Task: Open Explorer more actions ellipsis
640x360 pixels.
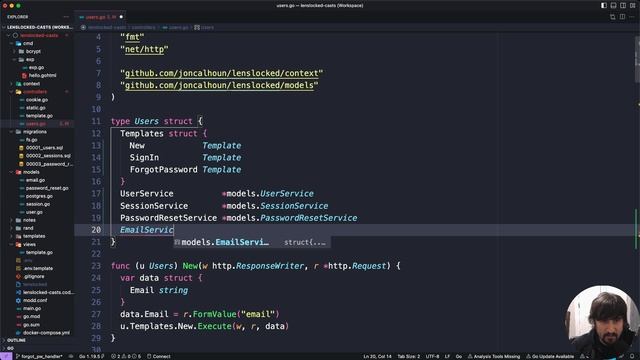Action: [x=66, y=17]
